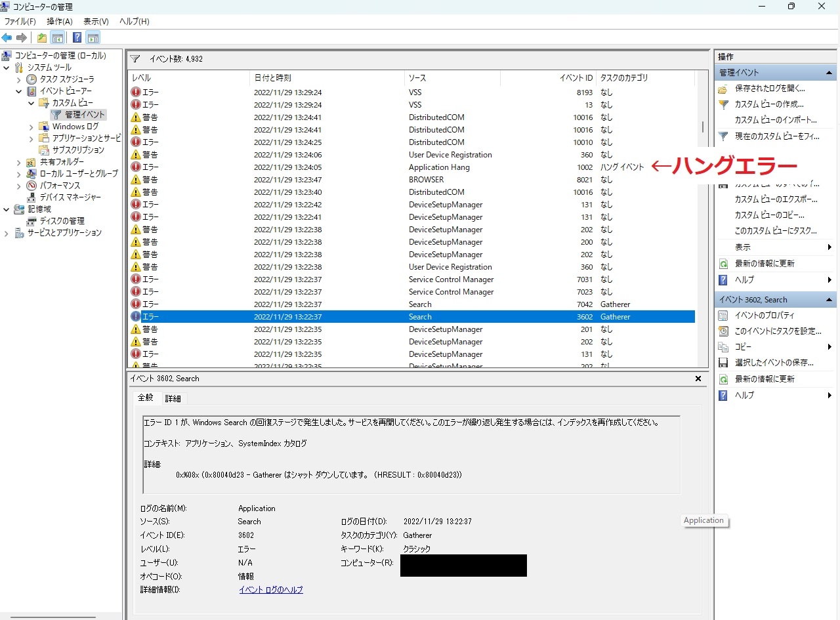This screenshot has height=620, width=840.
Task: Click the パフォーマンス gauge icon
Action: (31, 186)
